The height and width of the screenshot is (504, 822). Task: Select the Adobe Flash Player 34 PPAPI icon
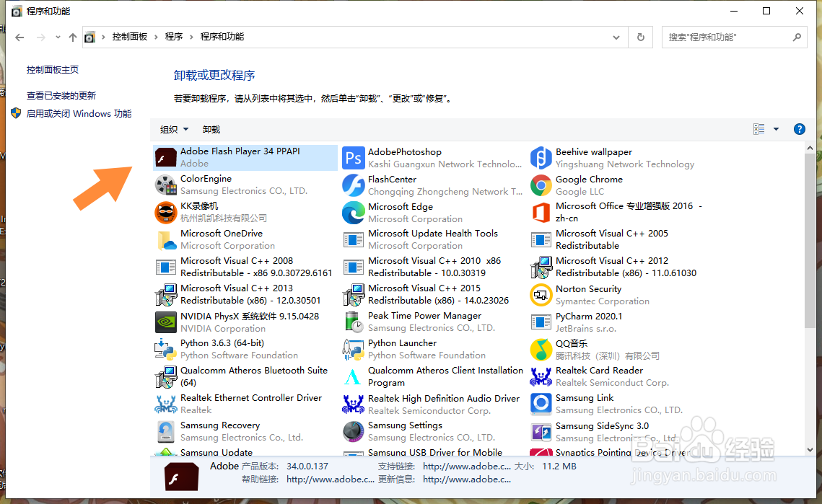(x=166, y=157)
